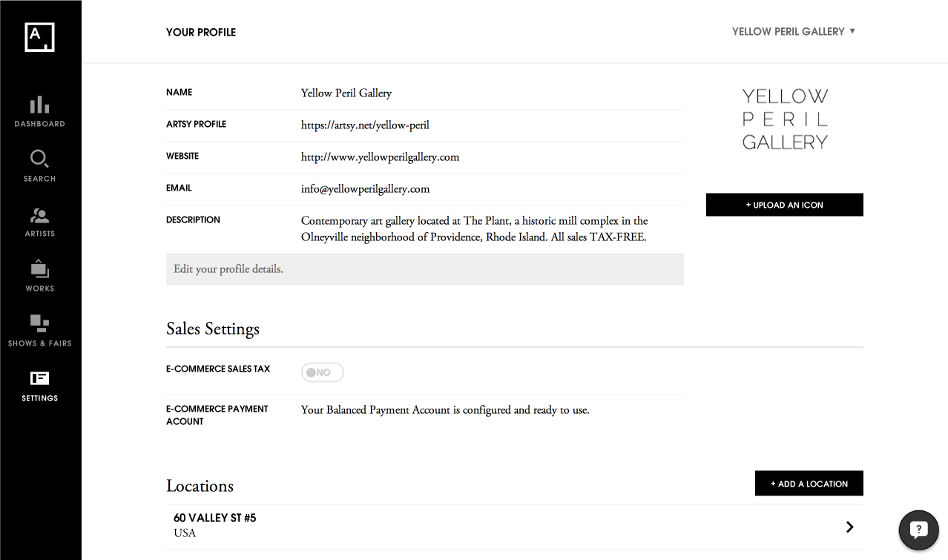Viewport: 948px width, 560px height.
Task: Open the artsy.net/yellow-peril profile URL
Action: coord(365,125)
